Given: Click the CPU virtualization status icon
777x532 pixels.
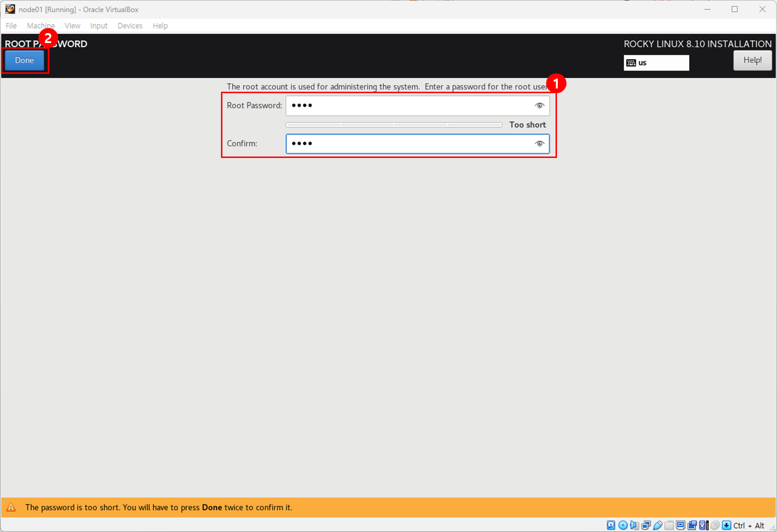Looking at the screenshot, I should [703, 525].
